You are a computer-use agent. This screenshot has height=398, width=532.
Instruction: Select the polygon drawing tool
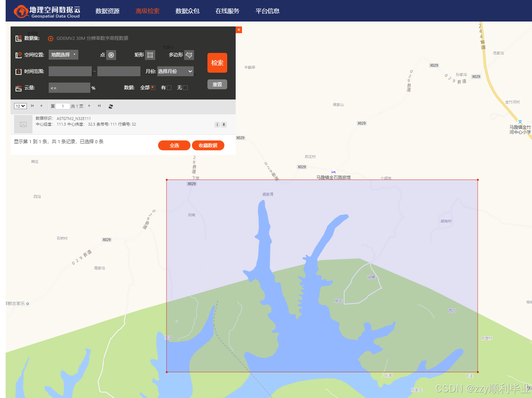pyautogui.click(x=189, y=55)
